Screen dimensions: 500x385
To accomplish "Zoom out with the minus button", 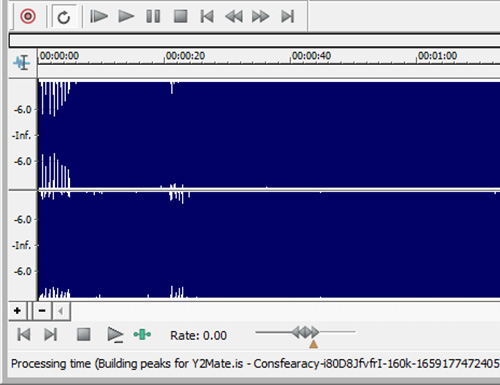I will (42, 311).
